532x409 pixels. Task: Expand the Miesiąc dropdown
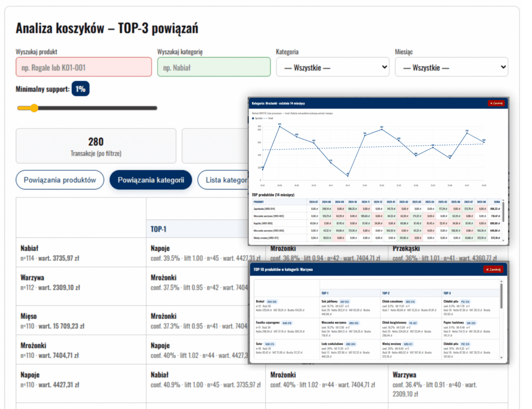coord(451,67)
